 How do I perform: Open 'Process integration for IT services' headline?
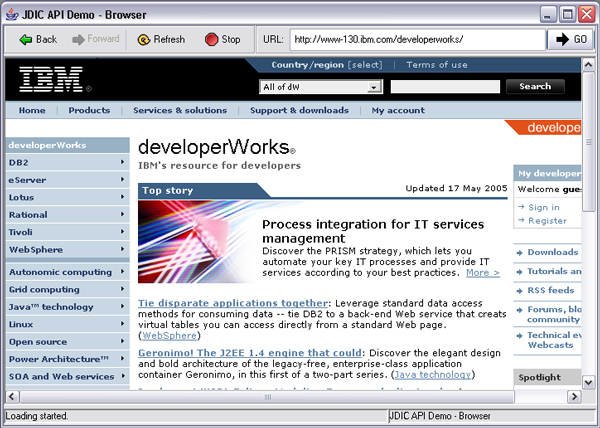[x=373, y=231]
